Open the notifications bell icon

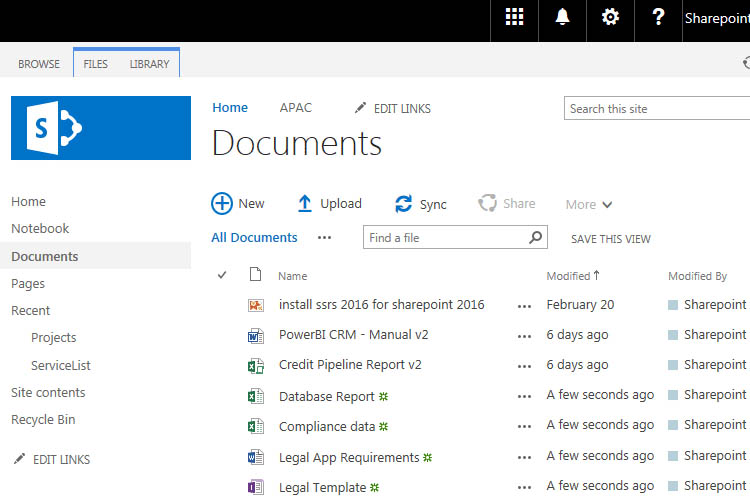562,17
